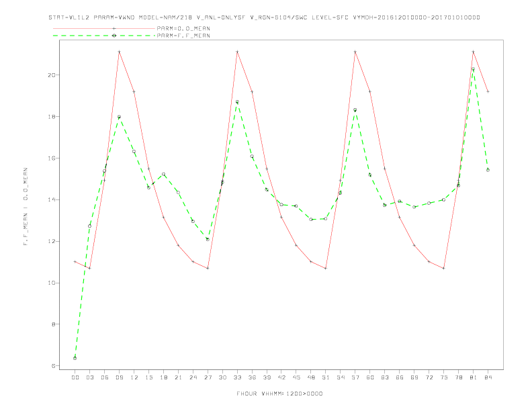Select the green F.F_MEAN peak at hour 57
Image resolution: width=532 pixels, height=411 pixels.
355,110
